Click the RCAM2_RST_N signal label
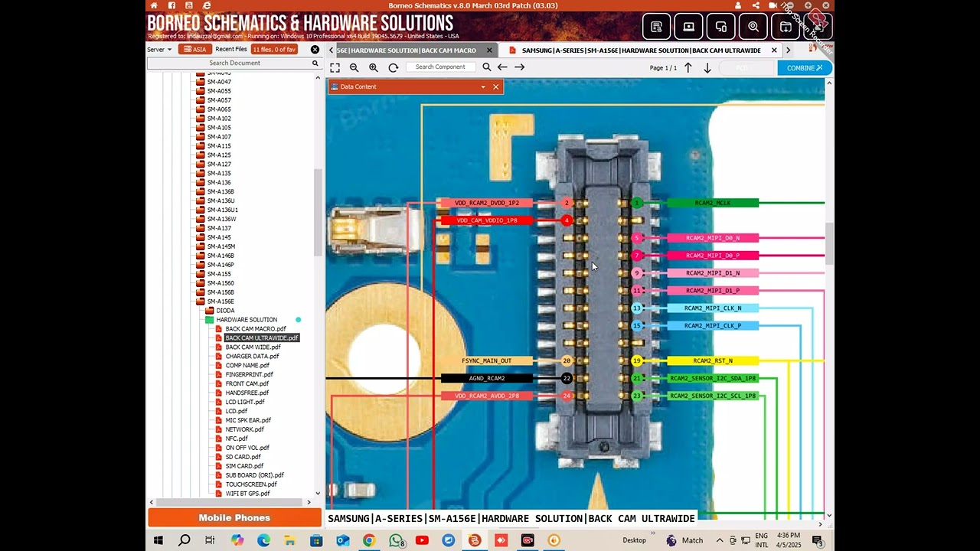 coord(713,361)
